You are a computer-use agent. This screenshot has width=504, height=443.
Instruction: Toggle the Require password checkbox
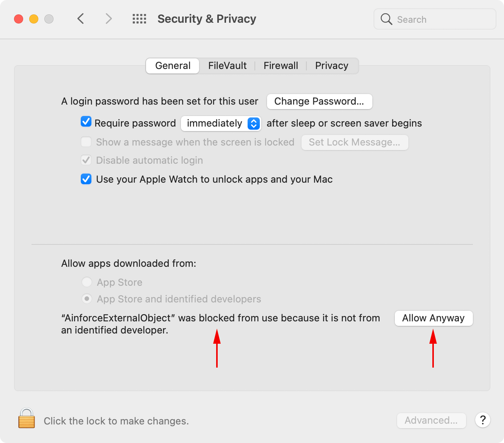click(x=86, y=122)
